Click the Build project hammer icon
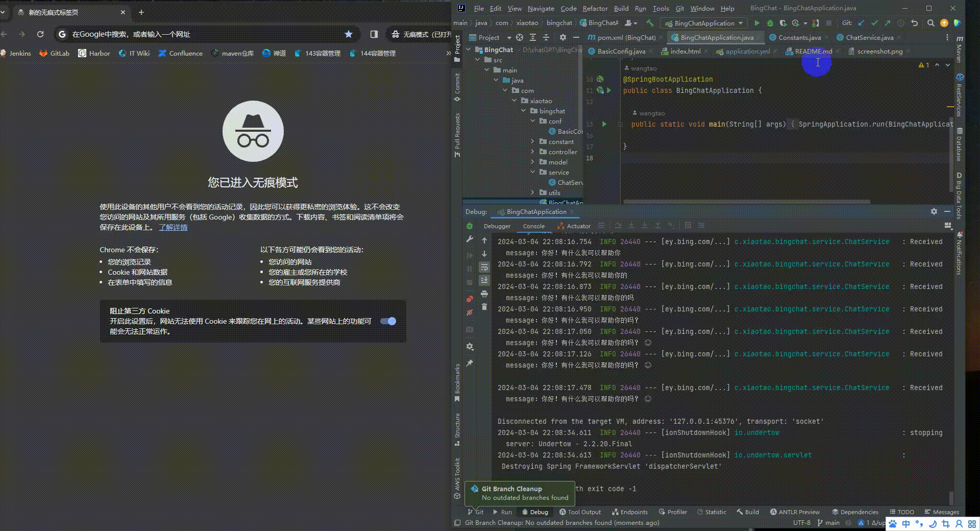The width and height of the screenshot is (980, 531). click(x=650, y=23)
